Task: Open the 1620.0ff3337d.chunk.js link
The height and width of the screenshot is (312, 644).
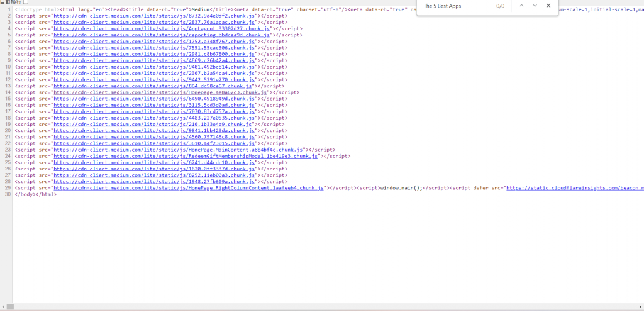Action: pyautogui.click(x=155, y=169)
